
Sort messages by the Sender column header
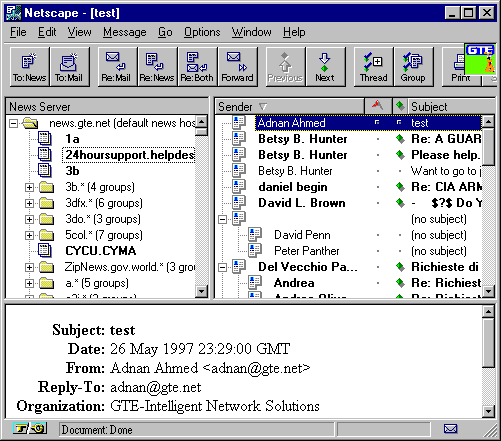tap(290, 106)
